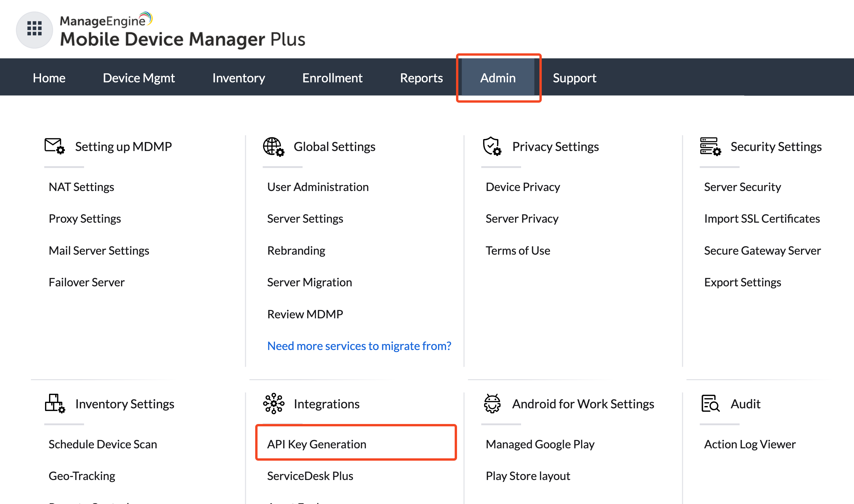Switch to the Inventory tab
The width and height of the screenshot is (854, 504).
239,78
